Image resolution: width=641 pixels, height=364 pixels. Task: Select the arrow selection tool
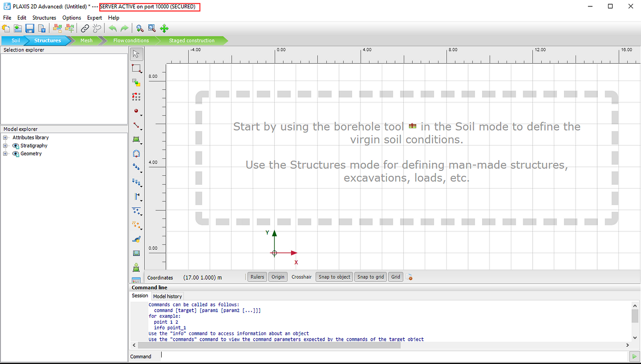click(x=136, y=54)
